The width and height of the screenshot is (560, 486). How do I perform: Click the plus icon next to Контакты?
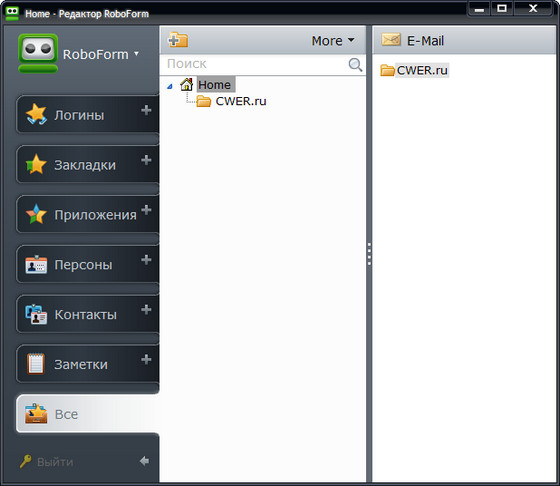click(x=146, y=309)
